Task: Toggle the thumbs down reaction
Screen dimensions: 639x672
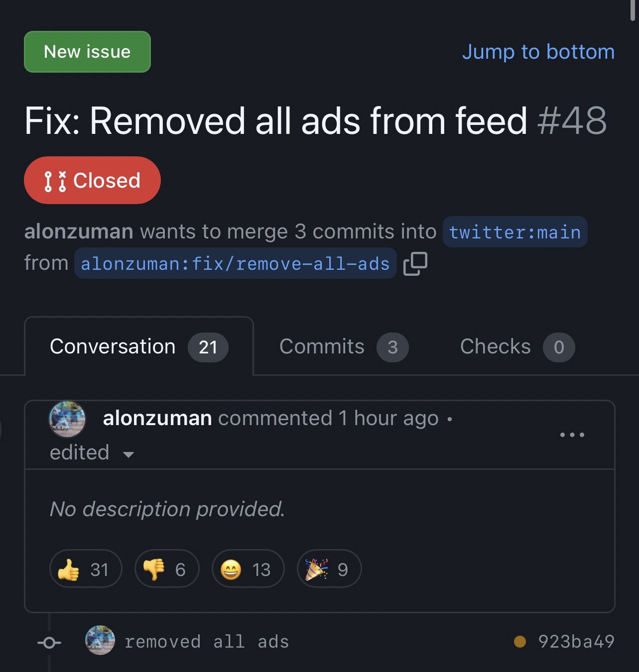Action: tap(167, 568)
